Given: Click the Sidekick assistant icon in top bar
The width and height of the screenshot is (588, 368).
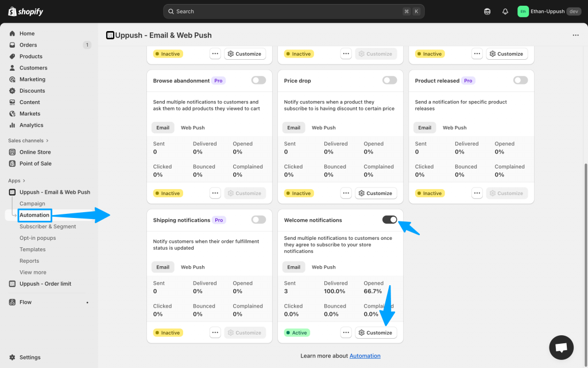Looking at the screenshot, I should point(488,11).
